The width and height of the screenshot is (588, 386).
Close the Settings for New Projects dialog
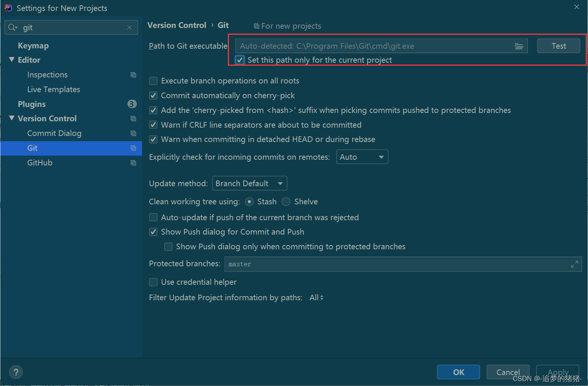[577, 7]
